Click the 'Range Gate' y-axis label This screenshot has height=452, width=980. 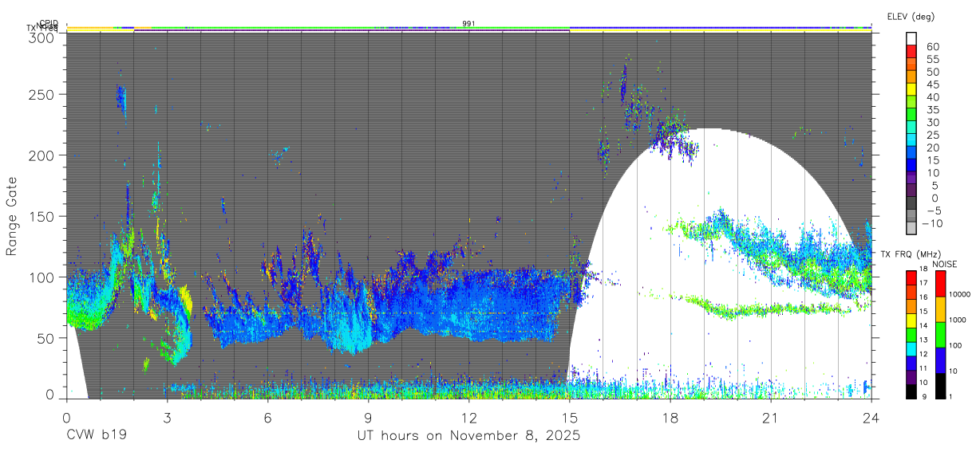tap(12, 217)
